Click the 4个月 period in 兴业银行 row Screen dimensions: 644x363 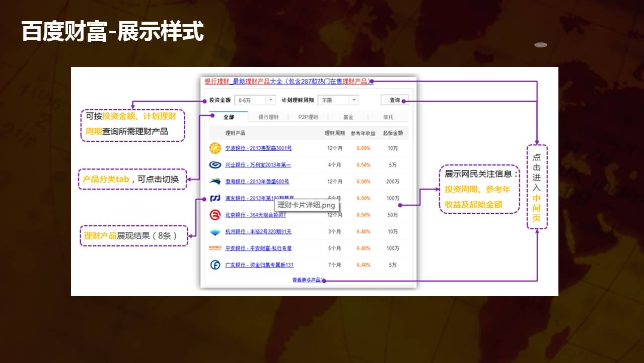[x=335, y=165]
